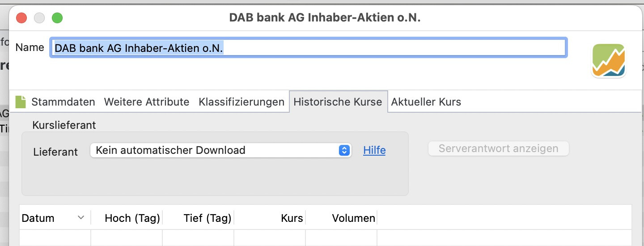The image size is (644, 246).
Task: Click the Hoch (Tag) column header
Action: [x=127, y=218]
